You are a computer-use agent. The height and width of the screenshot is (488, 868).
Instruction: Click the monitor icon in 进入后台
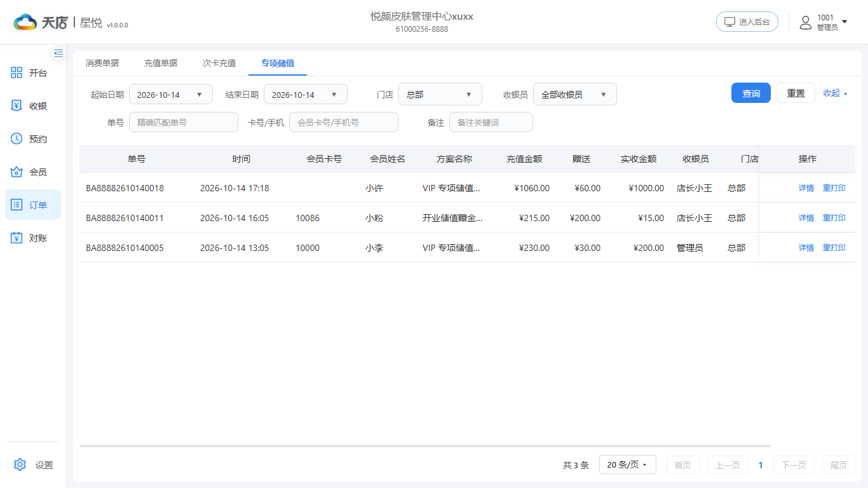click(x=730, y=22)
